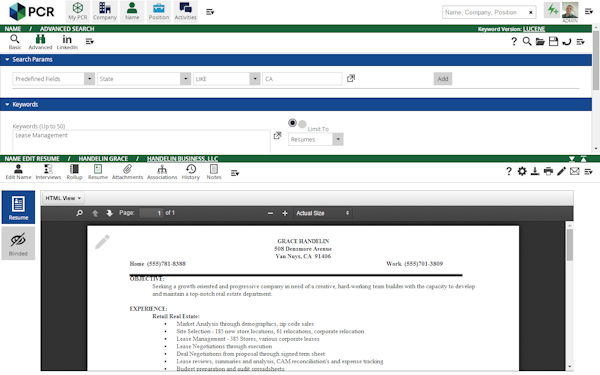
Task: Clear the top search box with x
Action: click(x=531, y=12)
